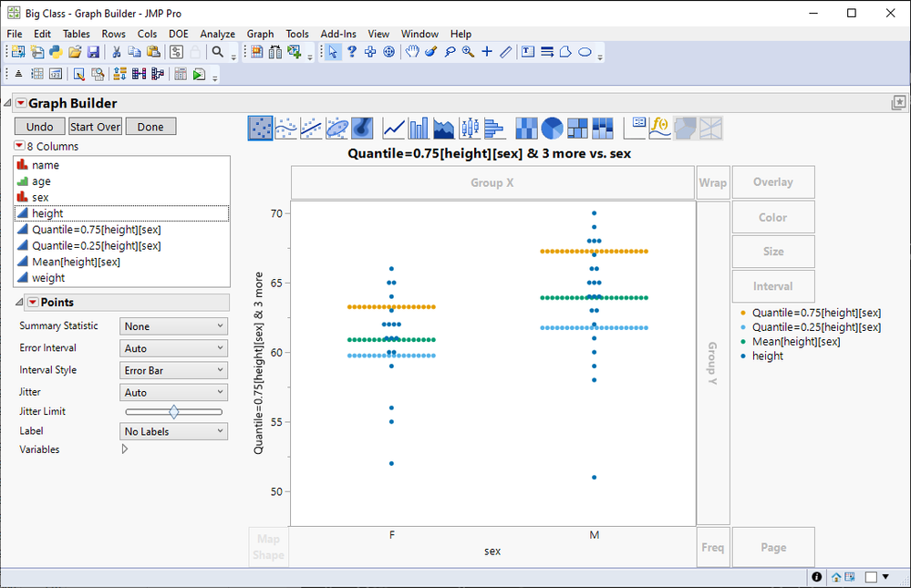Click the Python script toolbar icon
This screenshot has width=911, height=588.
click(x=56, y=52)
